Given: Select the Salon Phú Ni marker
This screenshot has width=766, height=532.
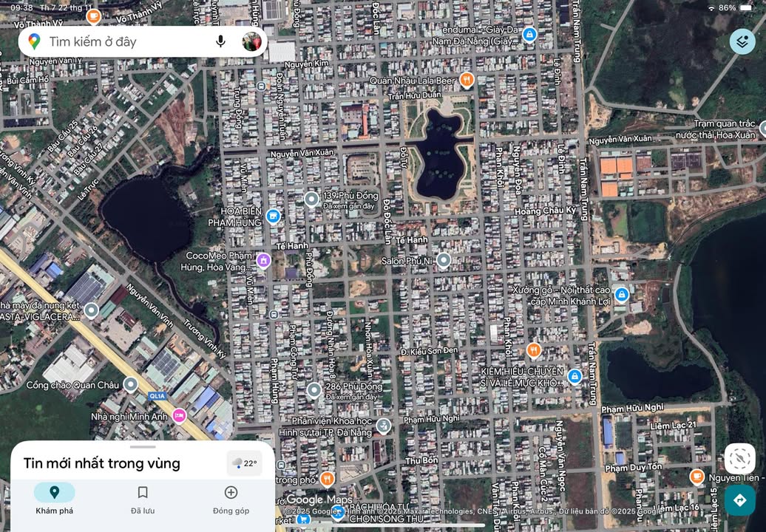Looking at the screenshot, I should [442, 260].
